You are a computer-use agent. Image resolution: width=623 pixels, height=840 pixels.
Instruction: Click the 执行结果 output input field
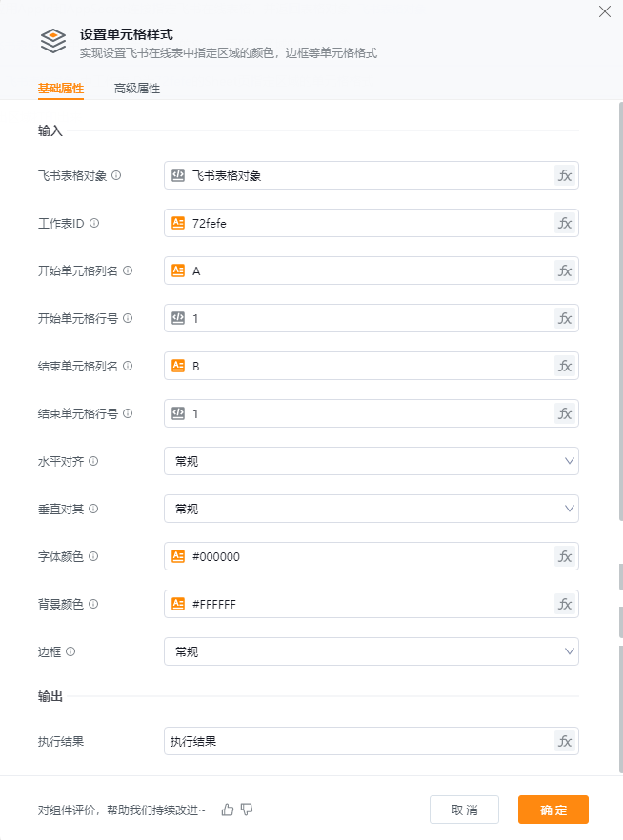point(357,741)
